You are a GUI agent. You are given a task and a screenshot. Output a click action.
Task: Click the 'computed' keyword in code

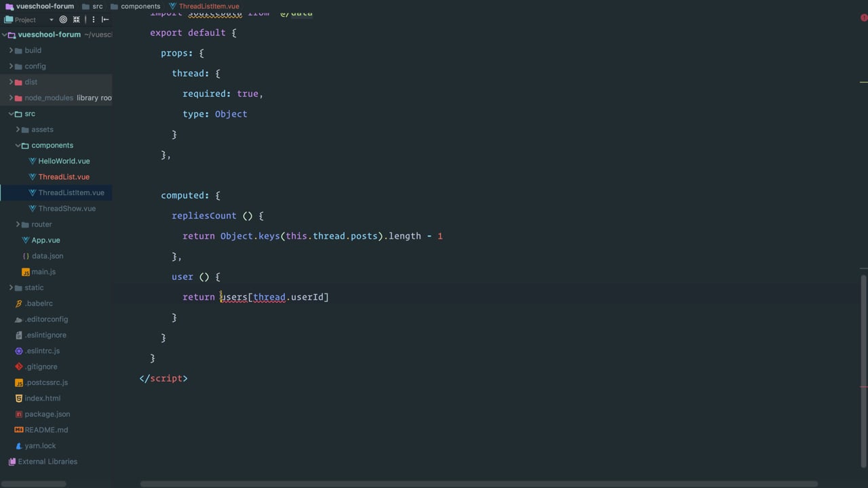pyautogui.click(x=185, y=195)
